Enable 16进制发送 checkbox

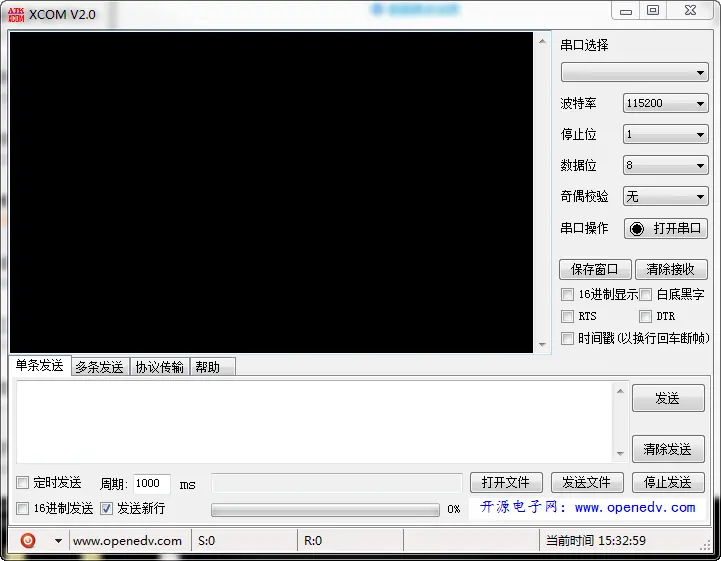[22, 509]
